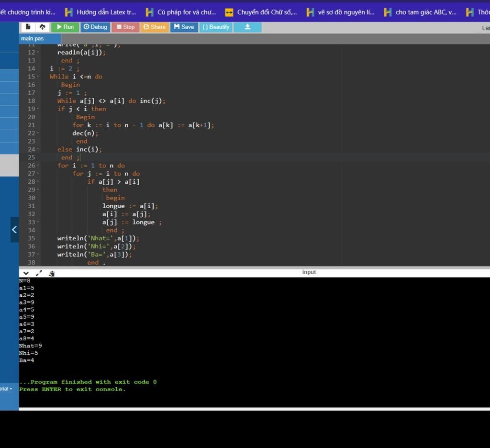The height and width of the screenshot is (448, 490).
Task: Click on 'dec(n);' in line 22
Action: pyautogui.click(x=85, y=133)
